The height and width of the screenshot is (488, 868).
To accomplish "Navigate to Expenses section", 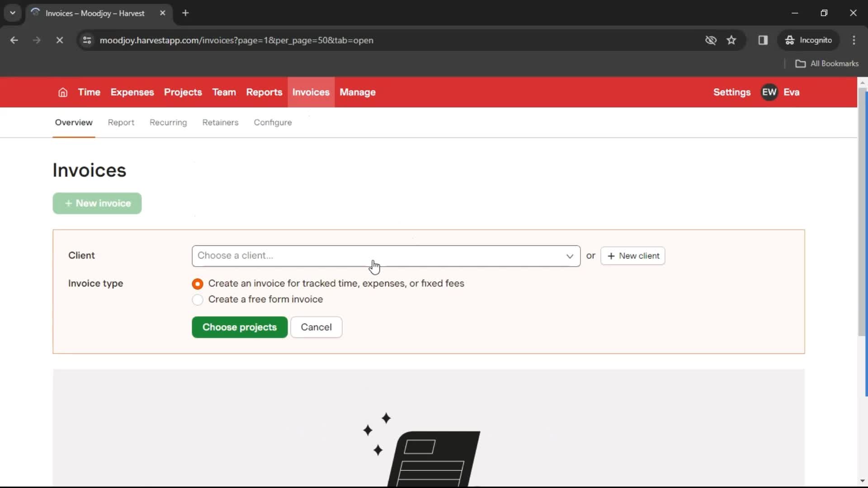I will click(x=132, y=92).
